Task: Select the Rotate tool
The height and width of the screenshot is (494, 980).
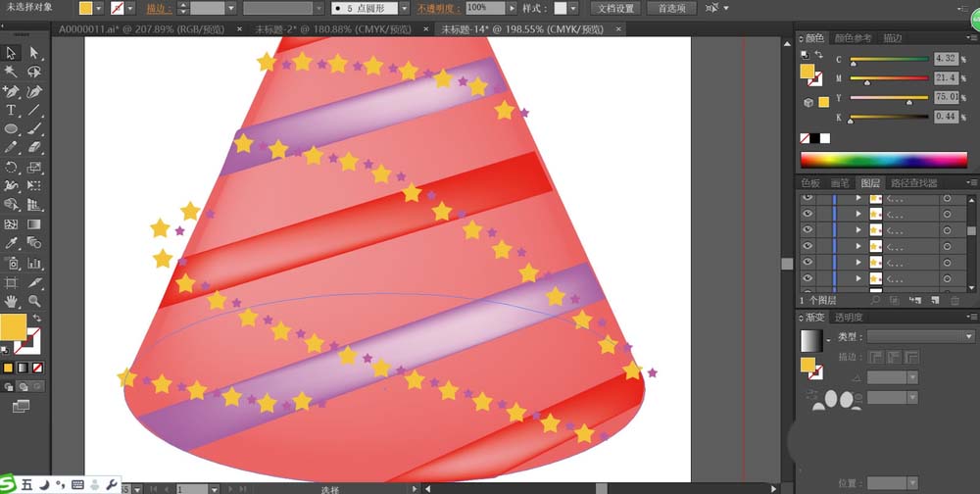Action: 11,167
